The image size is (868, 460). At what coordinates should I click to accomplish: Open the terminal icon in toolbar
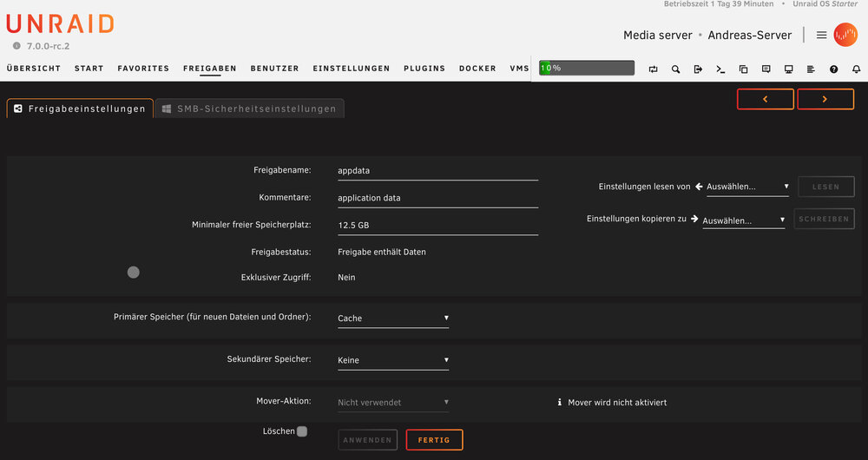[720, 69]
